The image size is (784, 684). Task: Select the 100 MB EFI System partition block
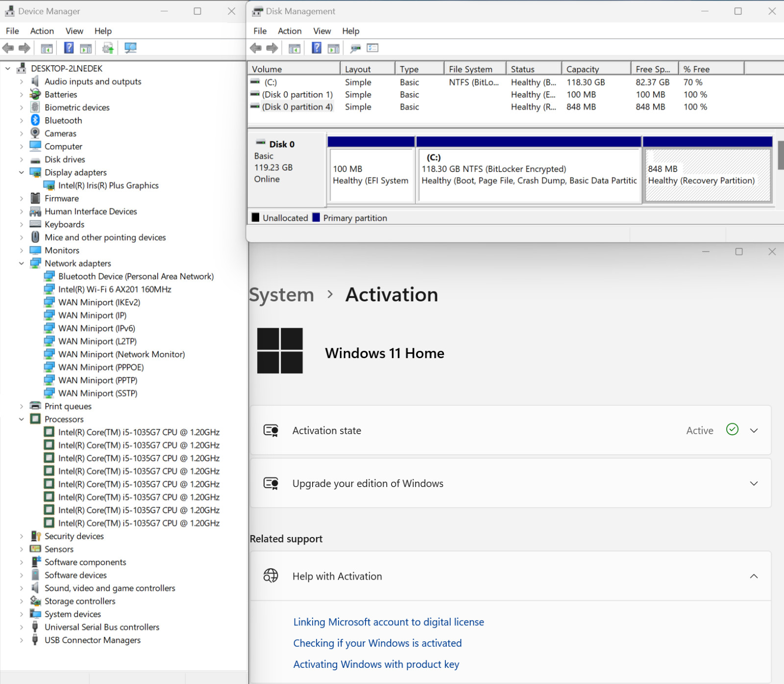point(371,170)
